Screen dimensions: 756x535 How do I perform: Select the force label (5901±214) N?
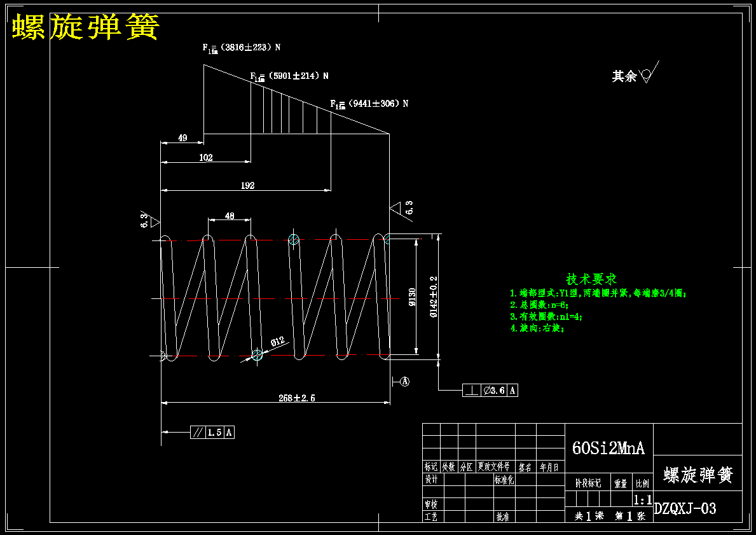click(x=289, y=76)
